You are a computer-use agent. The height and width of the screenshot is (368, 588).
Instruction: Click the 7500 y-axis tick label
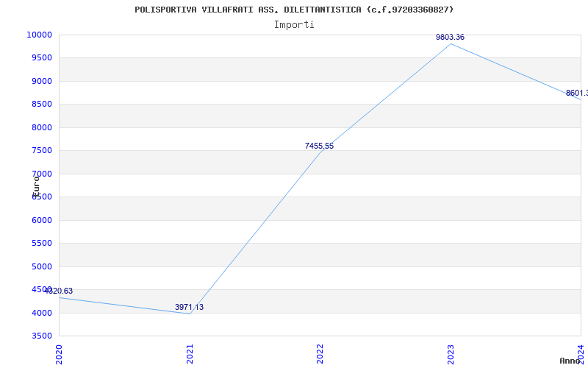pyautogui.click(x=42, y=151)
